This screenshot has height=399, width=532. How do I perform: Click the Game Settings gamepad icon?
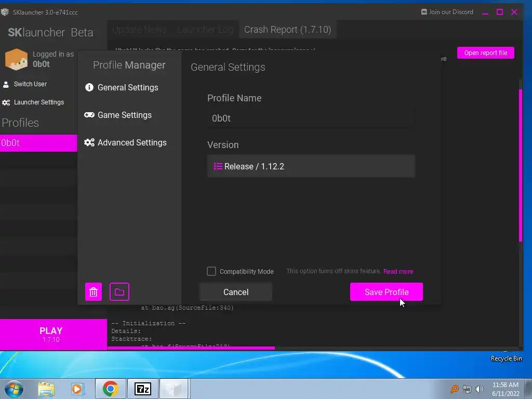[x=89, y=115]
